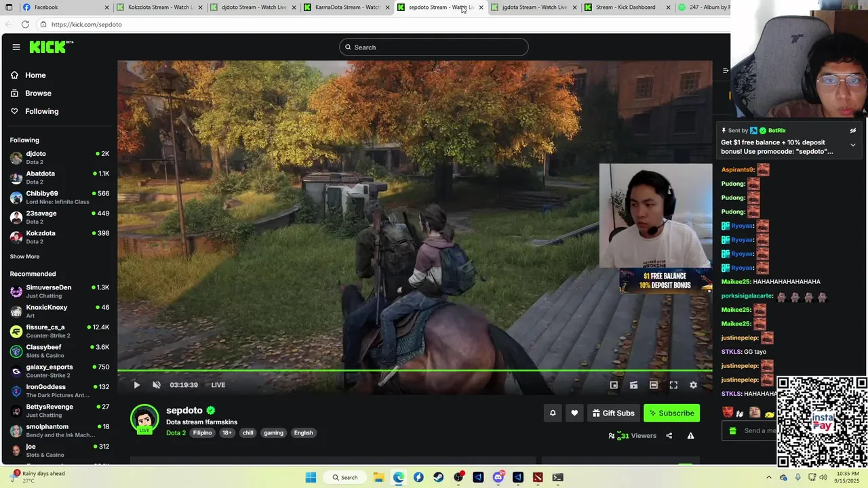The image size is (868, 488).
Task: Go to the Kick logo homepage
Action: (x=51, y=47)
